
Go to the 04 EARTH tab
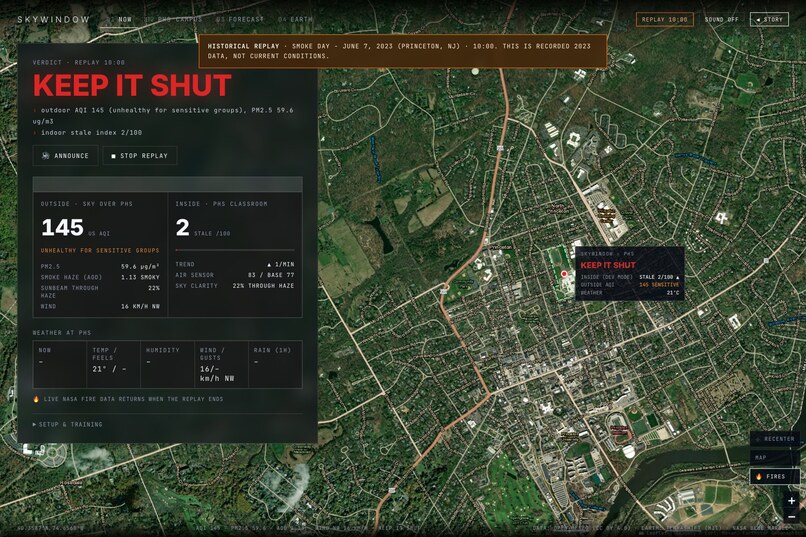tap(296, 20)
